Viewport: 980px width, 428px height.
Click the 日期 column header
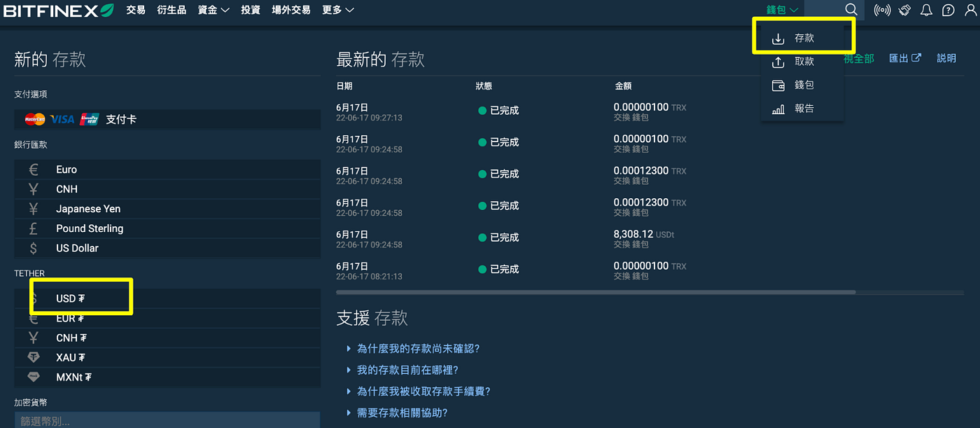[x=344, y=85]
